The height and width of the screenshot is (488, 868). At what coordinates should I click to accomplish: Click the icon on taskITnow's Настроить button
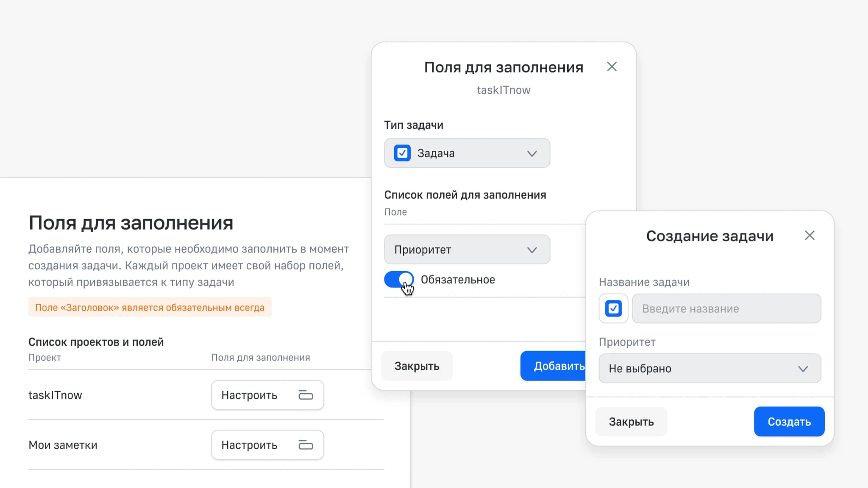point(306,395)
